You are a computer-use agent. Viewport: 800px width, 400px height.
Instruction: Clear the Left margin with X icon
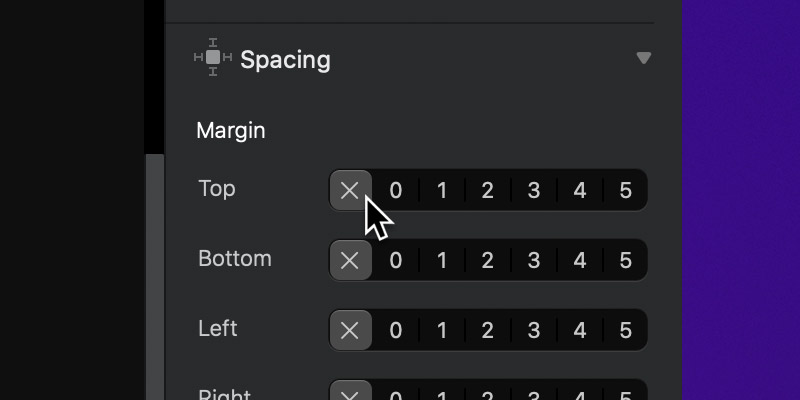point(351,330)
